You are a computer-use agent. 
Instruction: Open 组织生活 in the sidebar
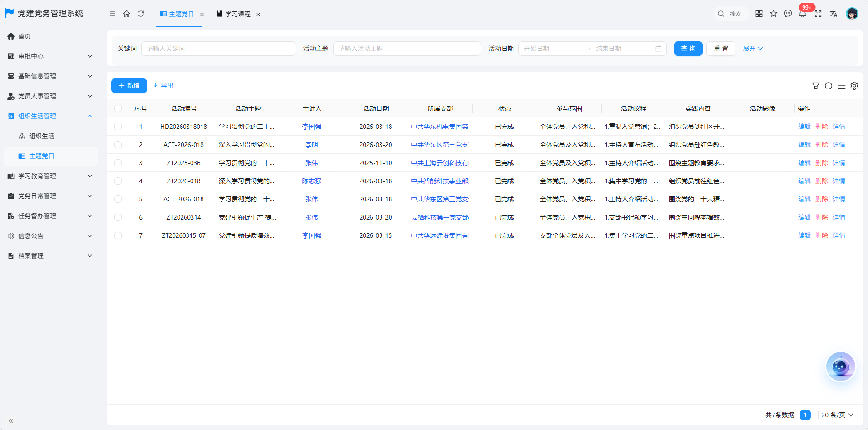pos(50,136)
